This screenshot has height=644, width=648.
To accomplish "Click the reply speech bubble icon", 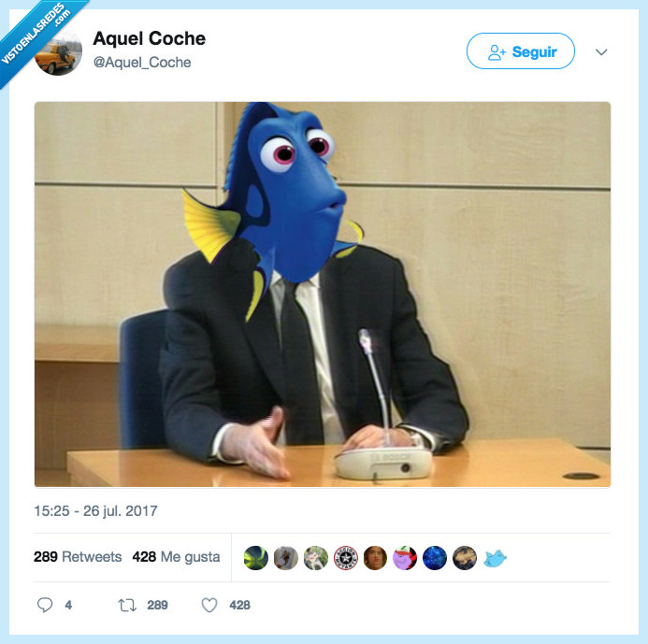I will [x=45, y=605].
